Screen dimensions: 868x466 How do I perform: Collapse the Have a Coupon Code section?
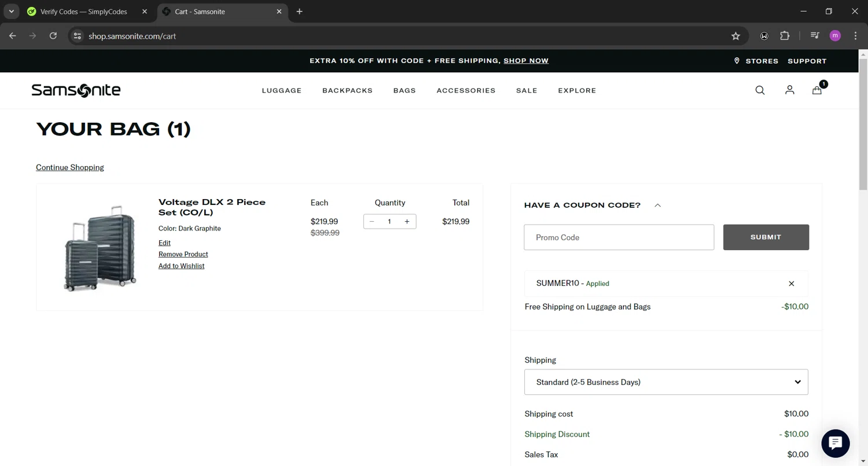point(657,206)
